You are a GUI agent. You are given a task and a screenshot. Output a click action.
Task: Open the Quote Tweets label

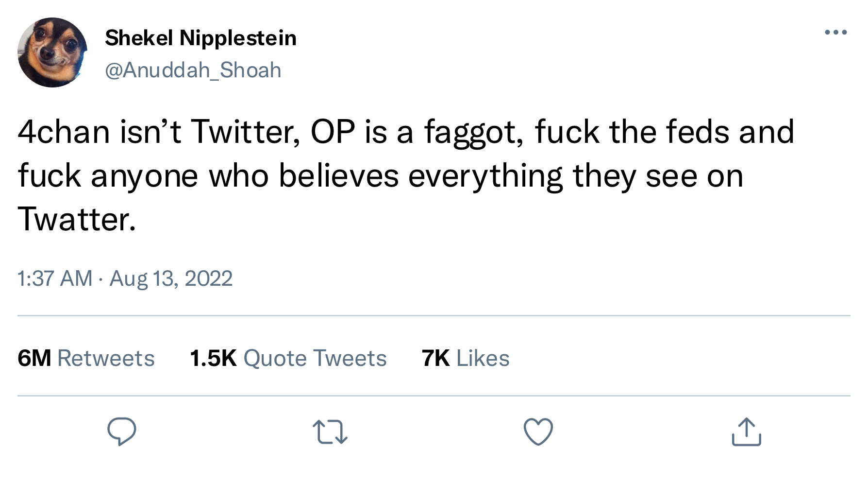pos(315,358)
